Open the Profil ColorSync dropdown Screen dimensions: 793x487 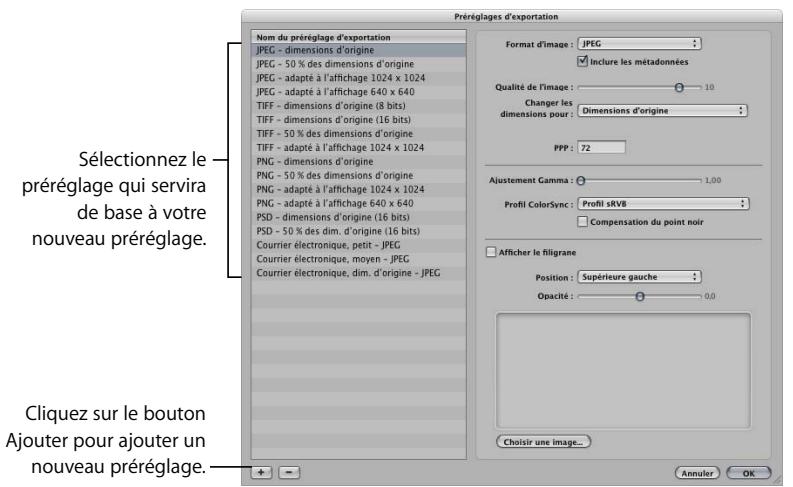(664, 204)
